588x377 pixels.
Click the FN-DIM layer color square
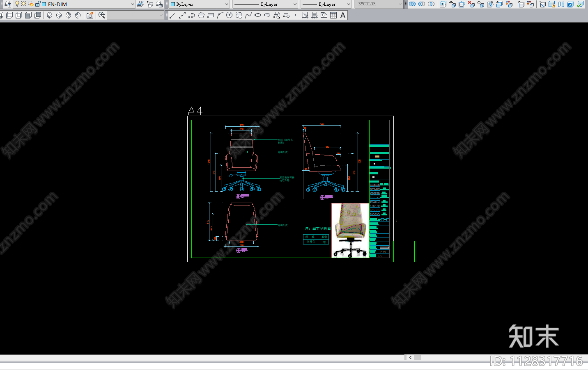coord(44,4)
